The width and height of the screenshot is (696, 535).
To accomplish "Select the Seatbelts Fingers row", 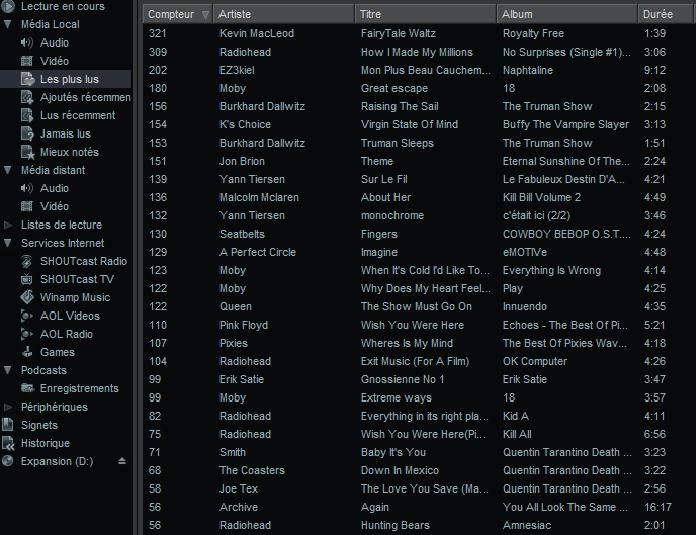I will [417, 234].
